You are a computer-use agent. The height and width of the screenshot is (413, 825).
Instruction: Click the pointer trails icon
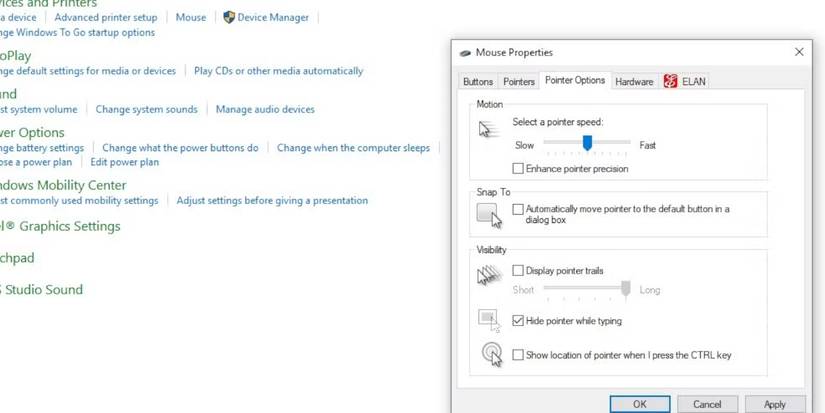489,277
